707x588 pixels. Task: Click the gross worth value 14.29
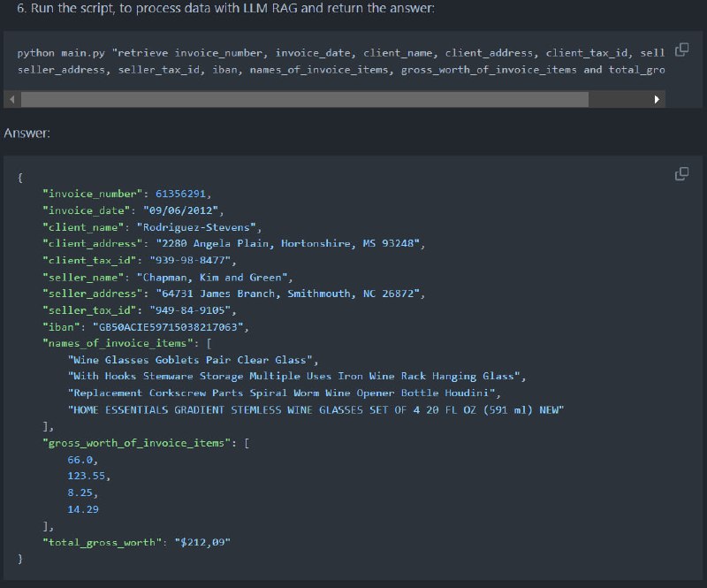point(83,509)
